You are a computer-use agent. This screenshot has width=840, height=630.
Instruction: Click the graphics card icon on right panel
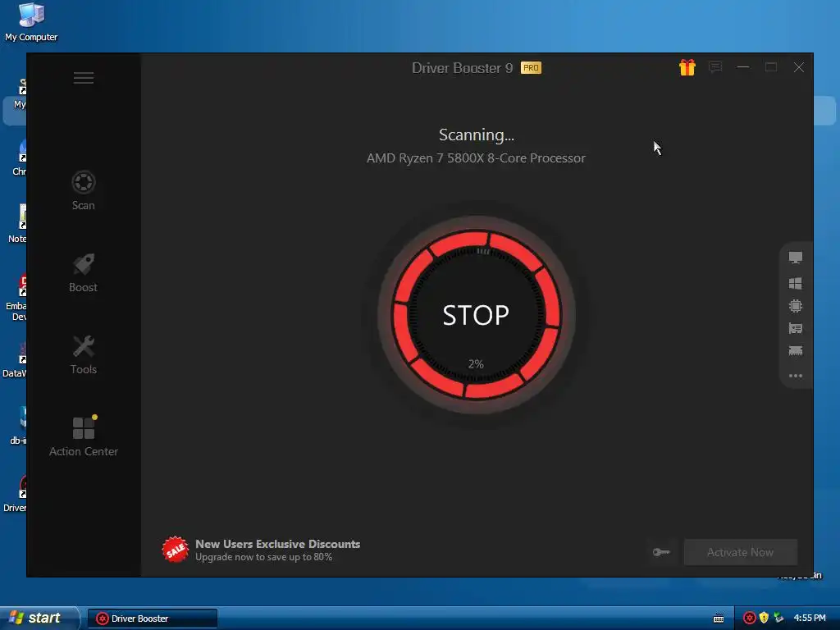pyautogui.click(x=796, y=328)
